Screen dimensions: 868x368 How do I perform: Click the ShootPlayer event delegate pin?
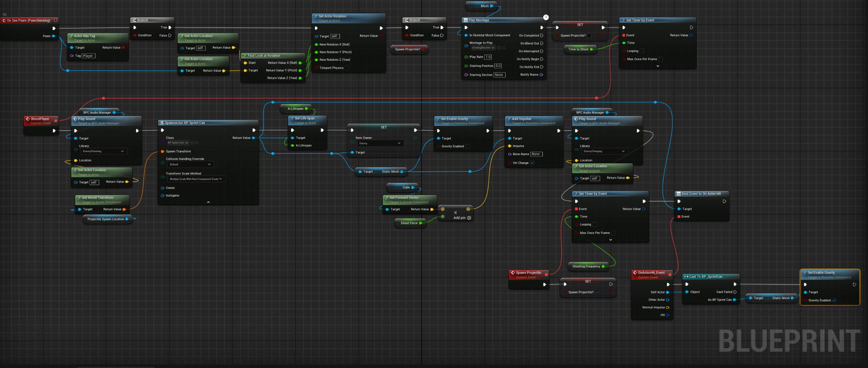coord(56,120)
